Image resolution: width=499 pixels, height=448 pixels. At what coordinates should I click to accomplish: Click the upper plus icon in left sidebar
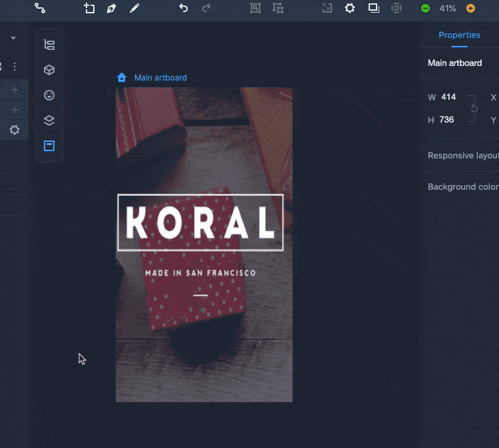[x=15, y=90]
